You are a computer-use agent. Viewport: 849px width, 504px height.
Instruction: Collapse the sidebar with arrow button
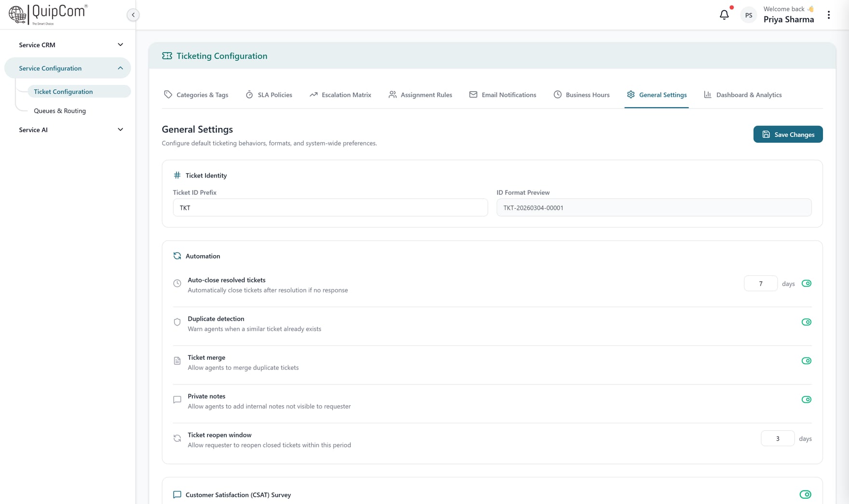click(x=133, y=15)
